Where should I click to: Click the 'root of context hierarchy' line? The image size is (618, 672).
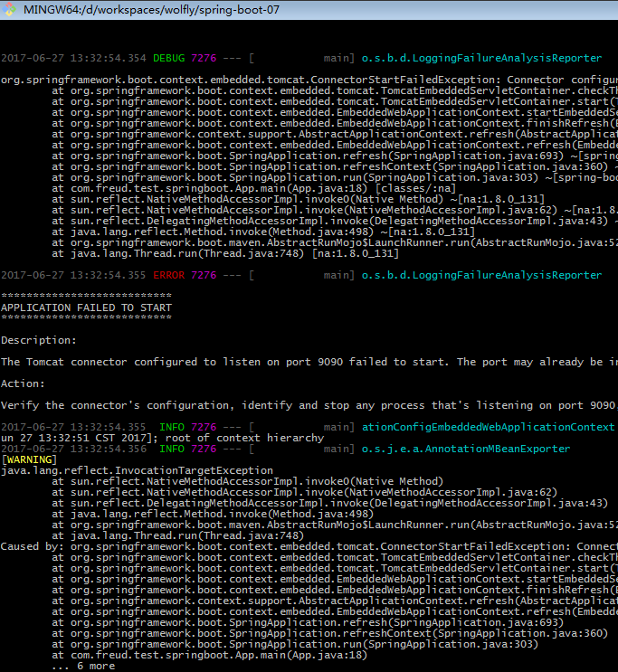[162, 438]
